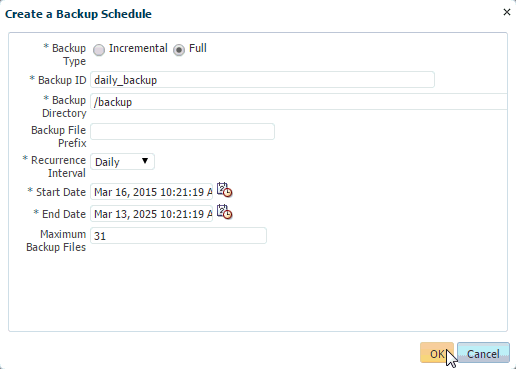Open the Start Date calendar picker icon
Viewport: 516px width, 369px height.
[224, 190]
